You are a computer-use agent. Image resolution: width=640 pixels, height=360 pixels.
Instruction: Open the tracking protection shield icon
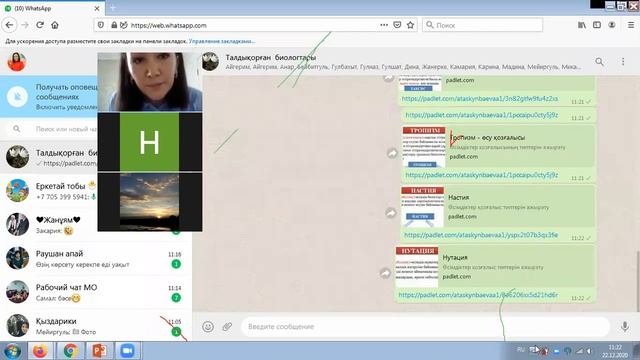click(101, 25)
